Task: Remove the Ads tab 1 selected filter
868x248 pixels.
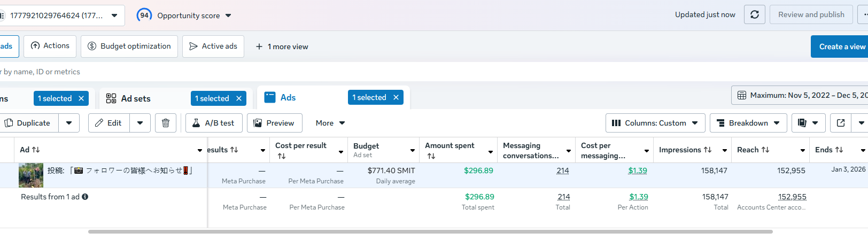Action: [x=396, y=97]
